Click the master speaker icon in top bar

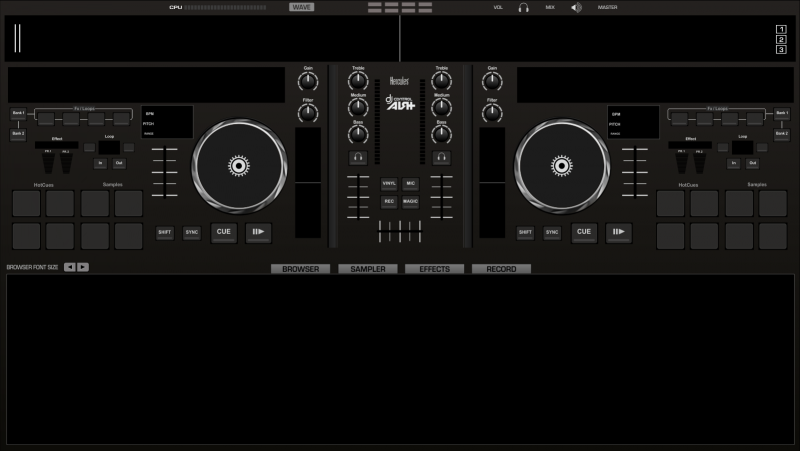(x=577, y=7)
